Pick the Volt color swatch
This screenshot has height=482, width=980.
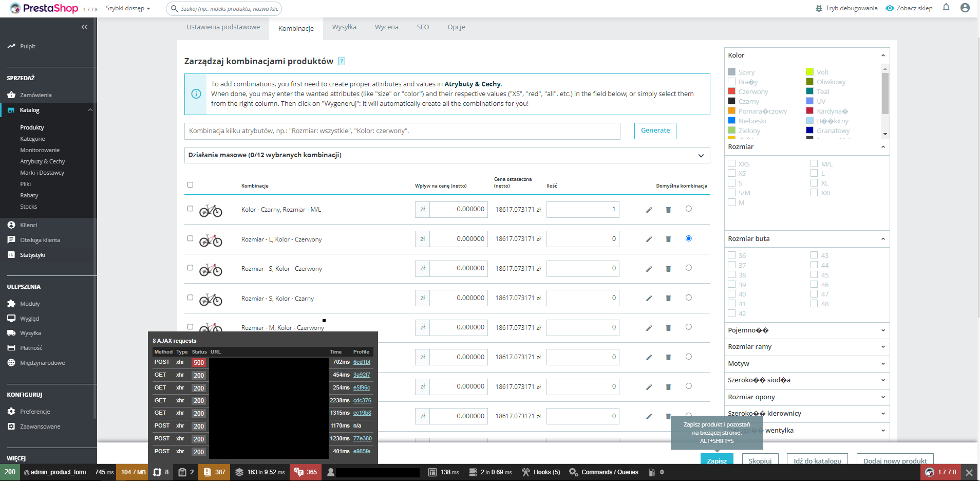(x=810, y=72)
